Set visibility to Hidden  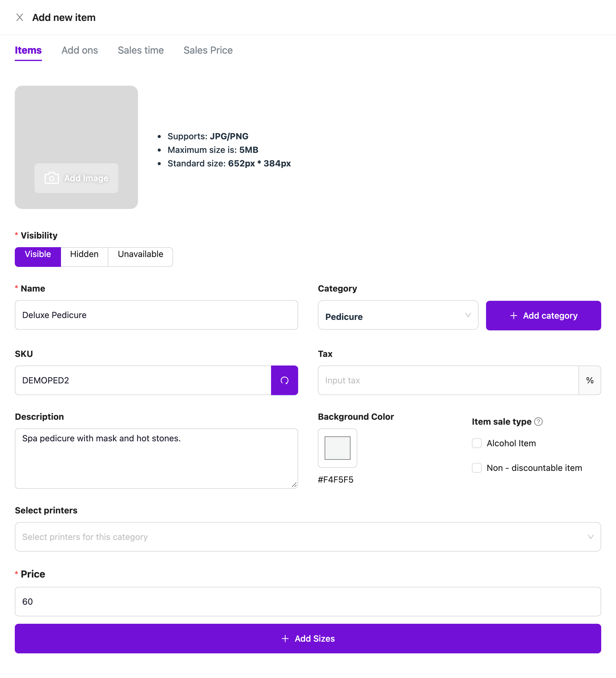point(84,257)
